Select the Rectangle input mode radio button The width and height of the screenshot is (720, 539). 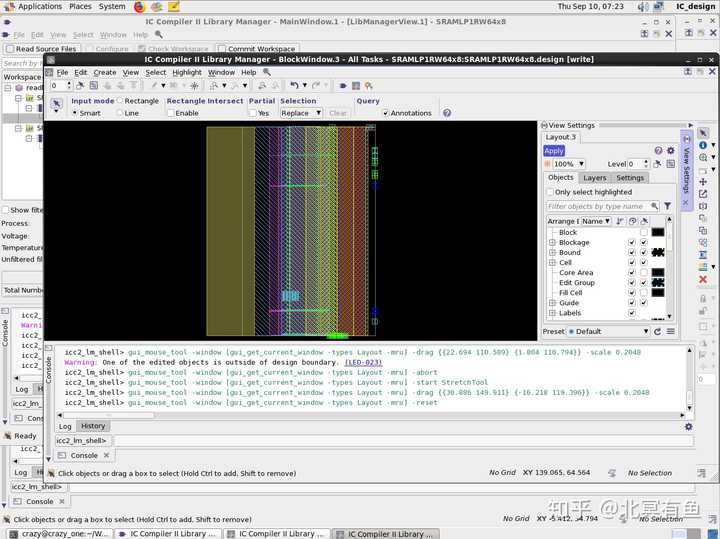(121, 100)
